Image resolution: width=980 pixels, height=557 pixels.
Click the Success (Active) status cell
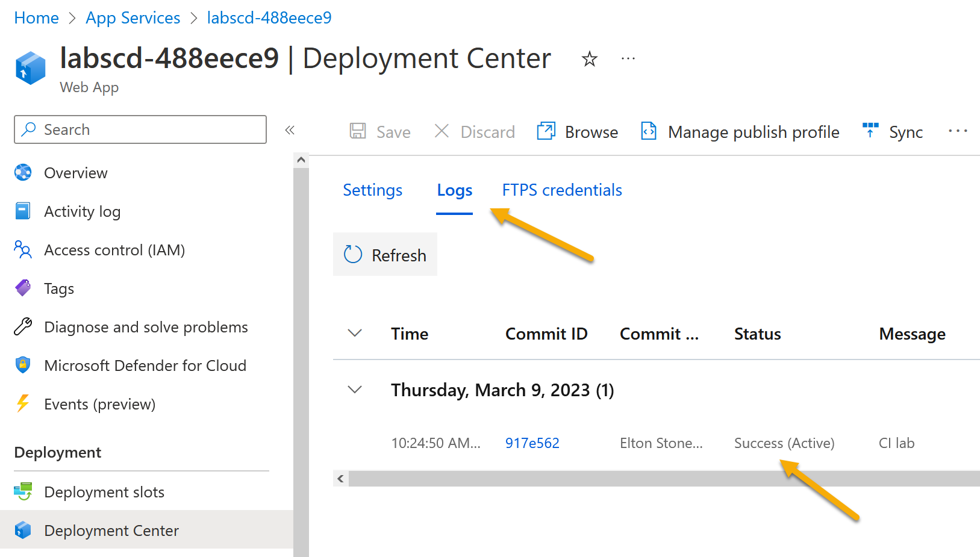pyautogui.click(x=784, y=443)
